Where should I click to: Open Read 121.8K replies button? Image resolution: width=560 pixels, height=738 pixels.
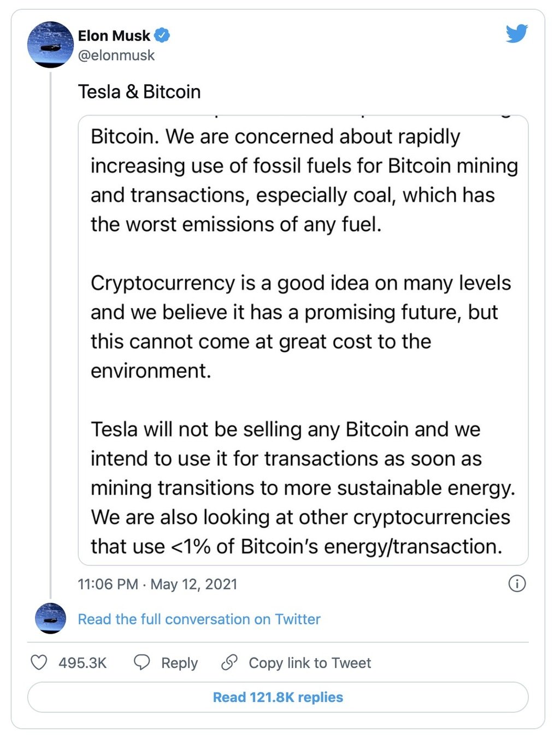[278, 697]
